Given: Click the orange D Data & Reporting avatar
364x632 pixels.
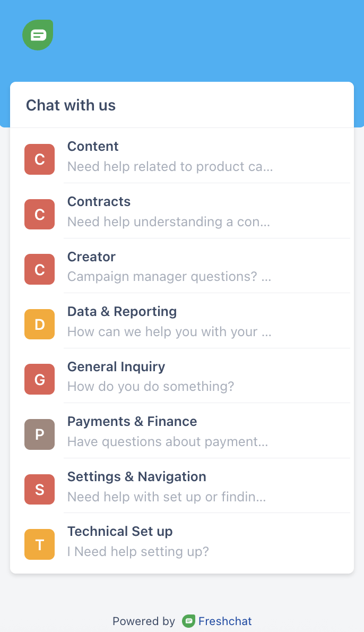Looking at the screenshot, I should click(x=40, y=324).
